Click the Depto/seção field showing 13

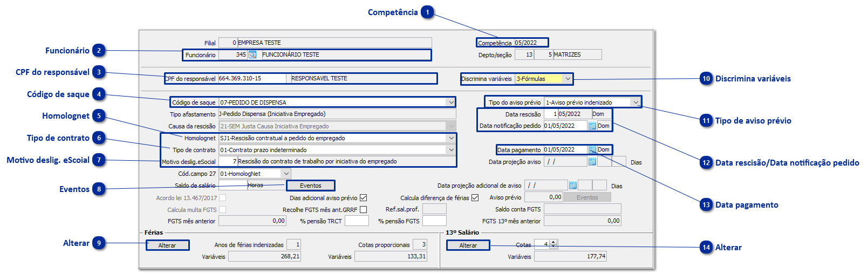pos(524,54)
